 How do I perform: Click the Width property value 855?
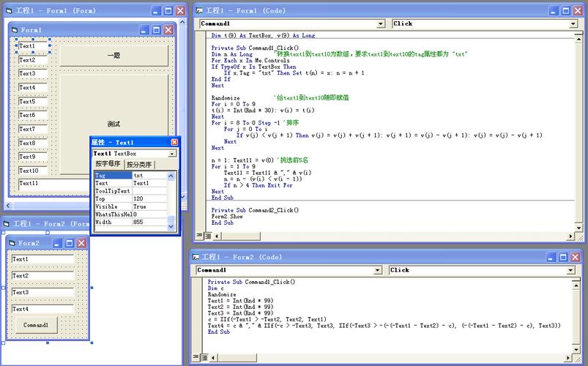tap(149, 222)
